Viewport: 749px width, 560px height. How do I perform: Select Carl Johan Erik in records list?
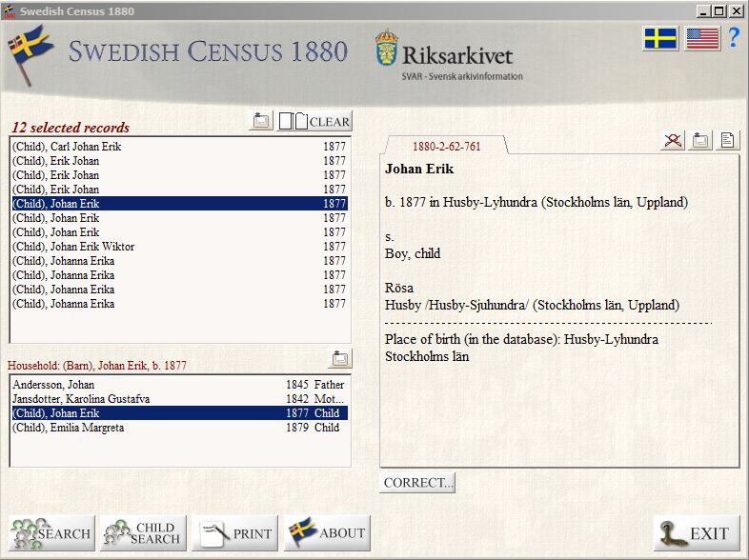pos(179,147)
